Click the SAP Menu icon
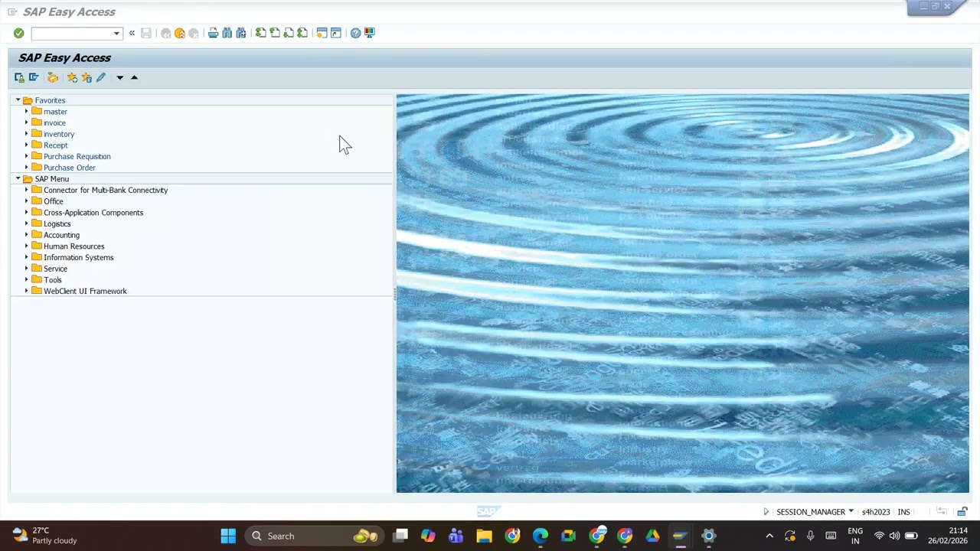The image size is (980, 551). [34, 77]
